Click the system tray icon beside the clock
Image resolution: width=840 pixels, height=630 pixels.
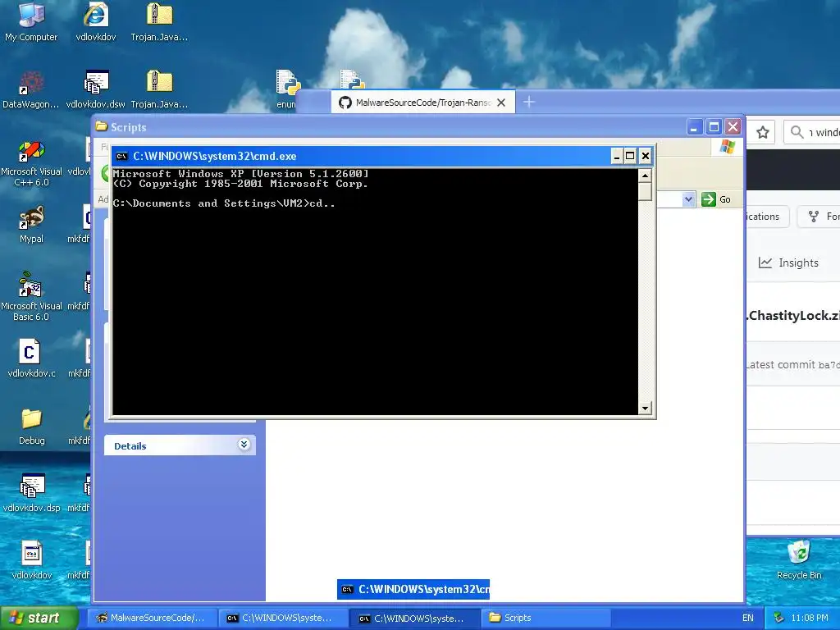[x=779, y=618]
